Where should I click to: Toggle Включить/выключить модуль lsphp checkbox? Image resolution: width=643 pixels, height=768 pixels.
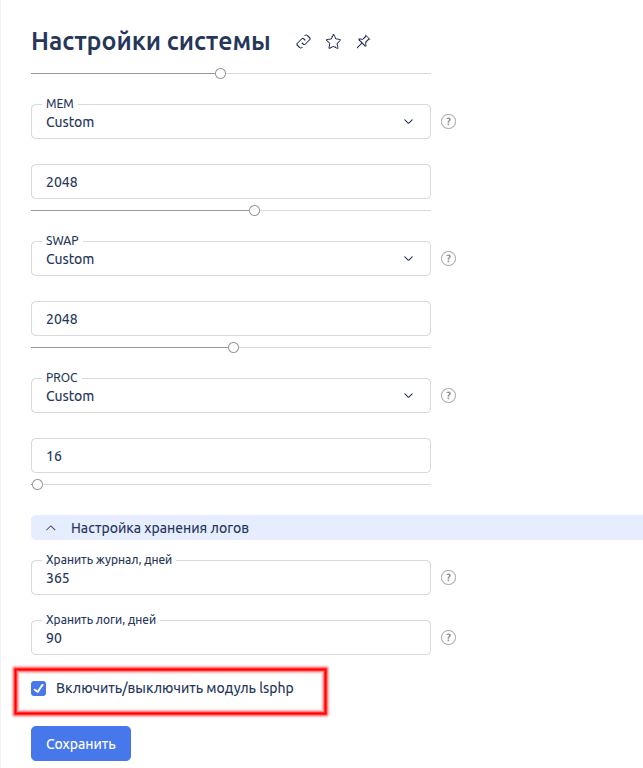point(39,688)
